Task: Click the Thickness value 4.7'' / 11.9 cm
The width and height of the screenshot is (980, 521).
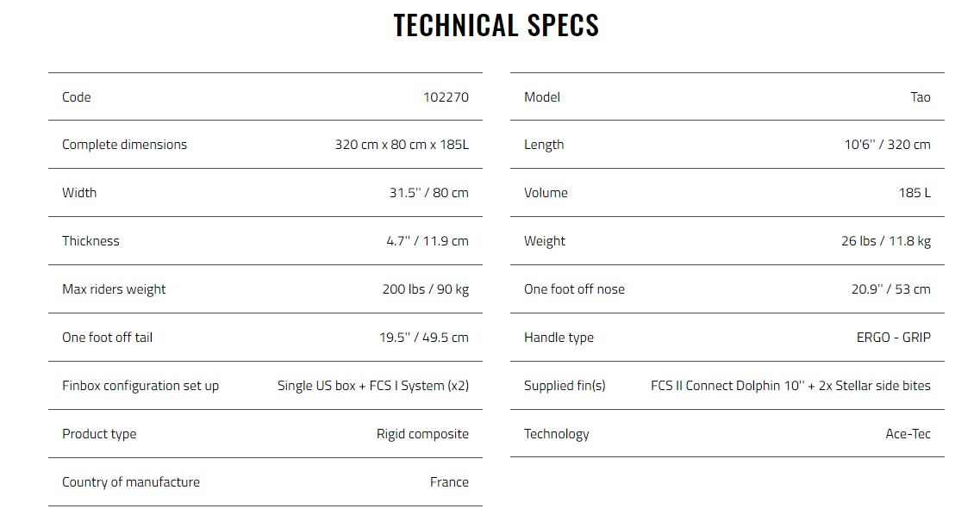Action: 428,240
